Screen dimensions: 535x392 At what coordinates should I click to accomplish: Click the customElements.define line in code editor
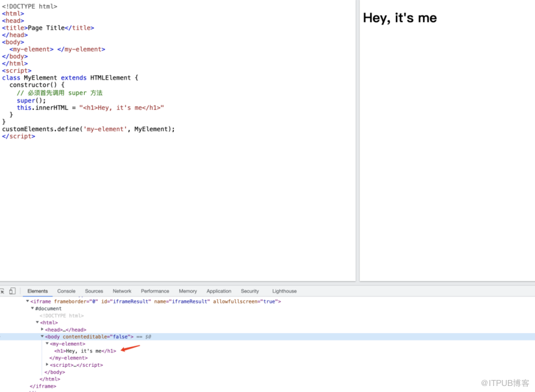tap(88, 129)
